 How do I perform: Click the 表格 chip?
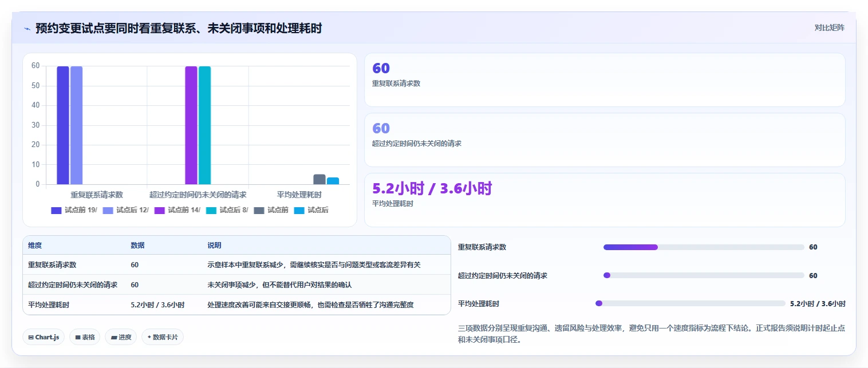tap(85, 337)
